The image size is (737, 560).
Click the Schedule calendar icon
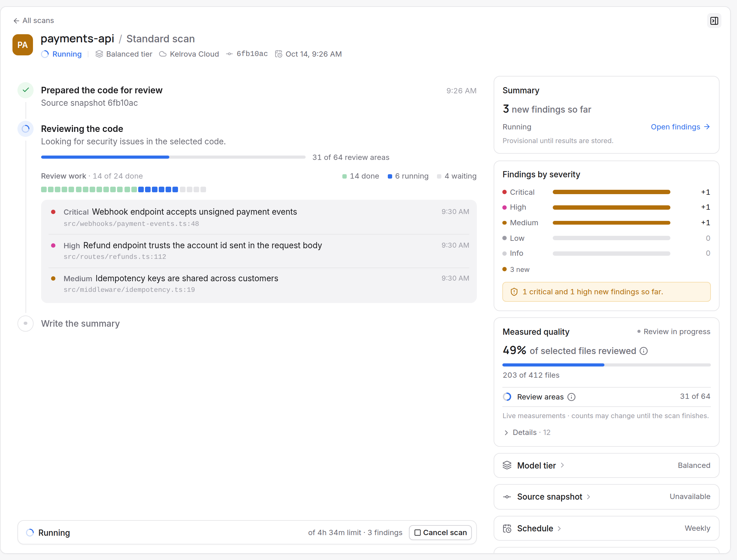coord(507,529)
